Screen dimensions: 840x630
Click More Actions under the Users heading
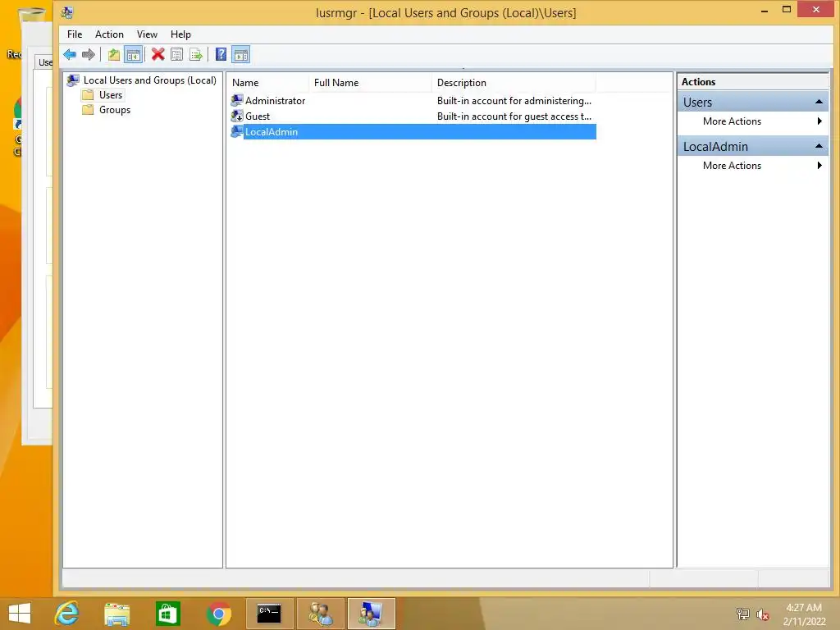tap(732, 121)
